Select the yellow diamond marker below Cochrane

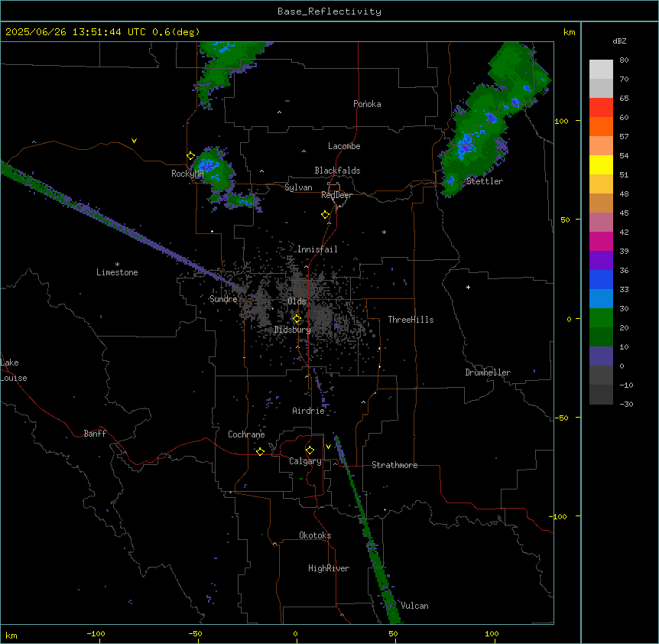260,451
